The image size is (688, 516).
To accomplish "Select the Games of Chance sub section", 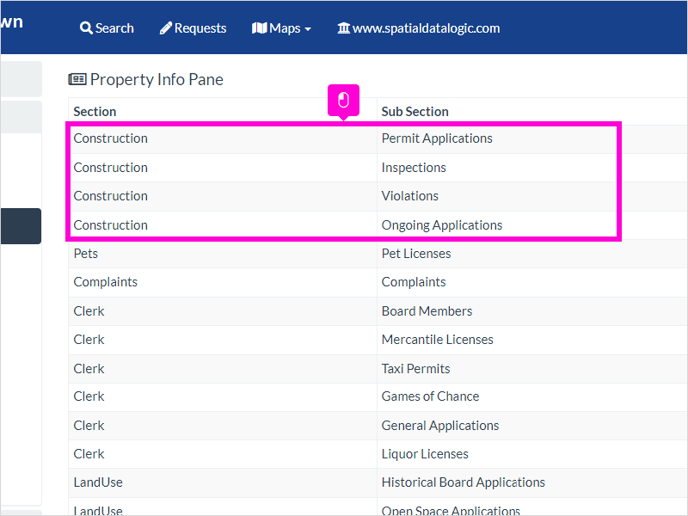I will pos(430,397).
